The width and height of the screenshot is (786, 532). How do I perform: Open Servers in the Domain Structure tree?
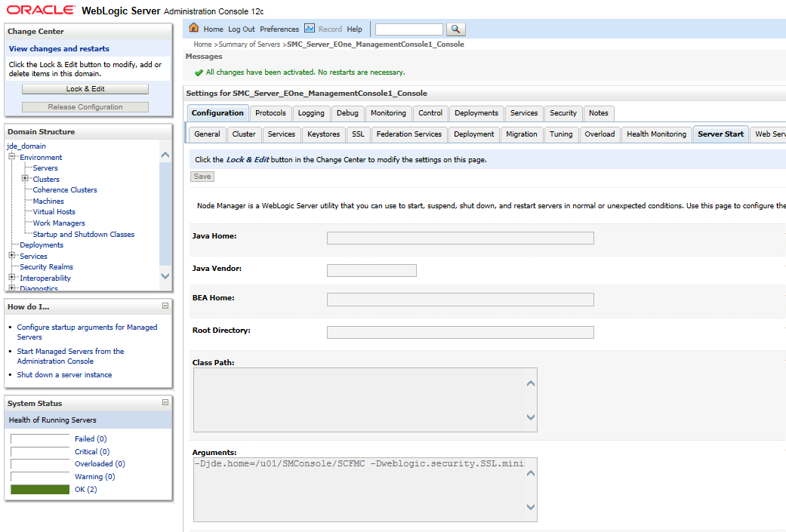(x=45, y=168)
